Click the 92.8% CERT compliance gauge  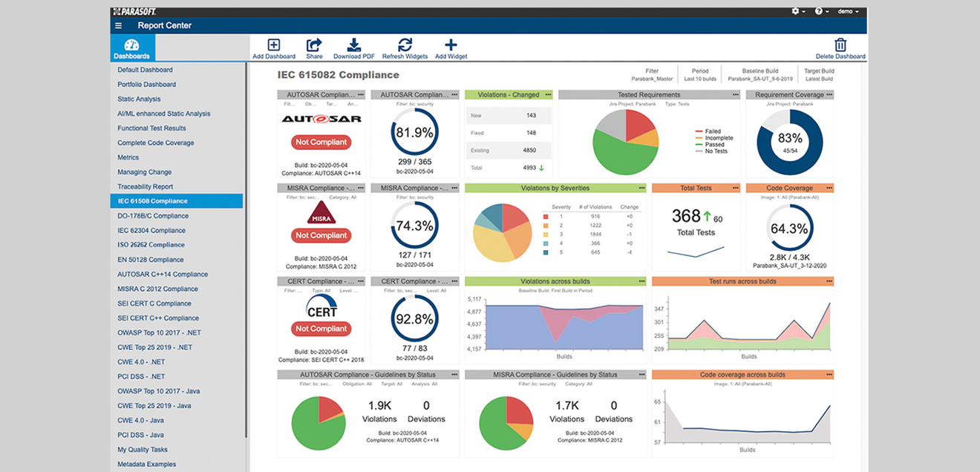pos(414,320)
